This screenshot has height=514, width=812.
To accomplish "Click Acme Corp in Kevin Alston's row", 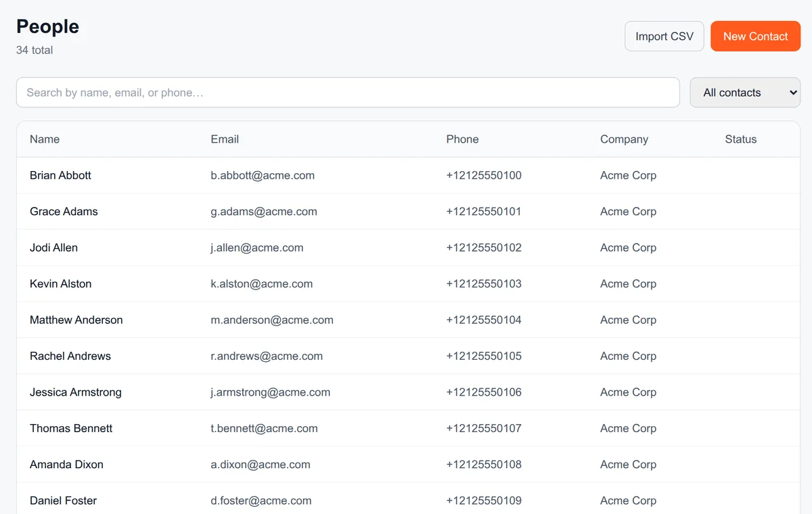I will 628,284.
